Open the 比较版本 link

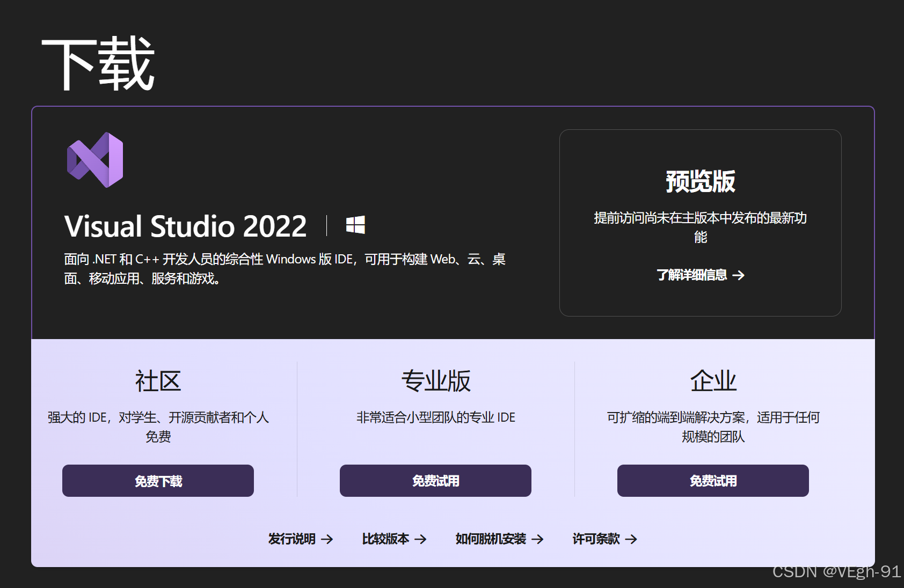pos(395,539)
